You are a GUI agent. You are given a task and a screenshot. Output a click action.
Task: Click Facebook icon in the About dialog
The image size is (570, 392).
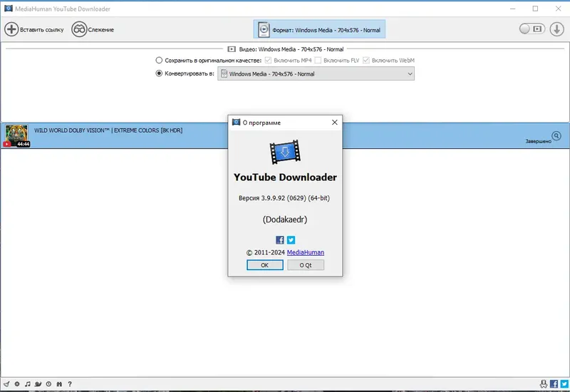[x=280, y=240]
